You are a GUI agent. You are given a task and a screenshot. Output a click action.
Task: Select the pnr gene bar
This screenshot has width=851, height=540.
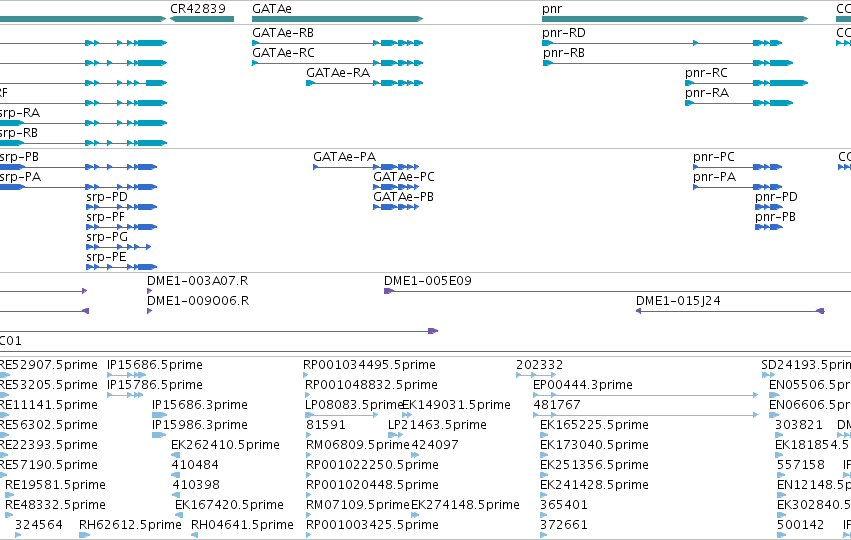[x=675, y=19]
